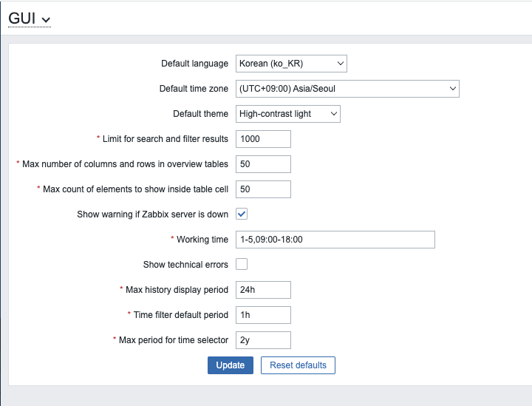Click the Max history display period label
Screen dimensions: 532x406
pos(177,290)
